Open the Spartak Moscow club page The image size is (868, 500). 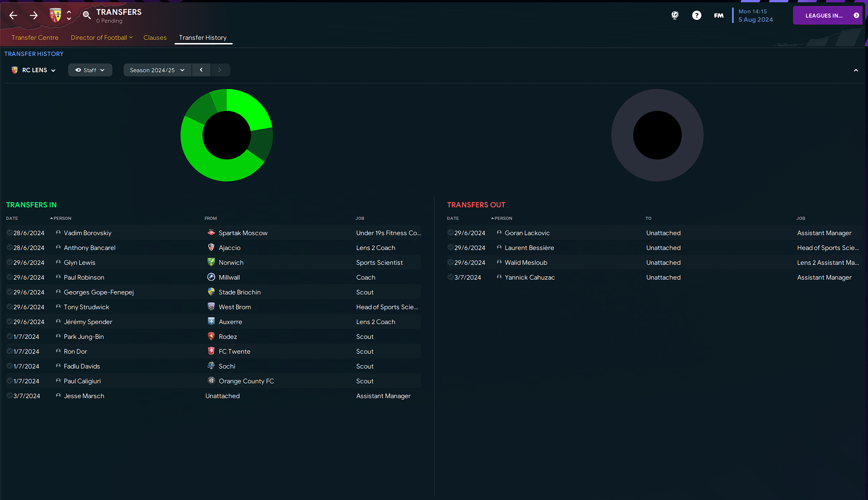pyautogui.click(x=243, y=233)
